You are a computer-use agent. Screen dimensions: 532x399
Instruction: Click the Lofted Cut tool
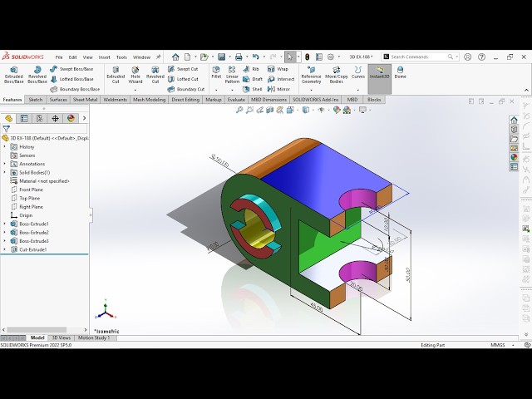pyautogui.click(x=183, y=79)
